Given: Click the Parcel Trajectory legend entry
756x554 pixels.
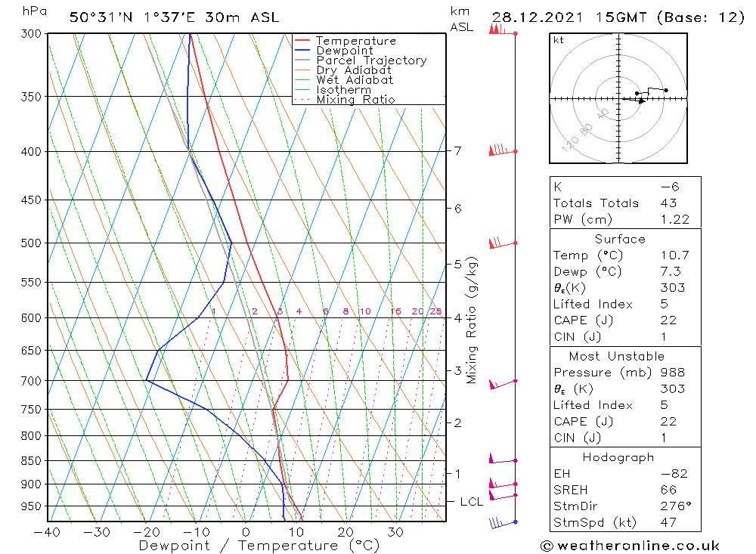Looking at the screenshot, I should coord(371,60).
